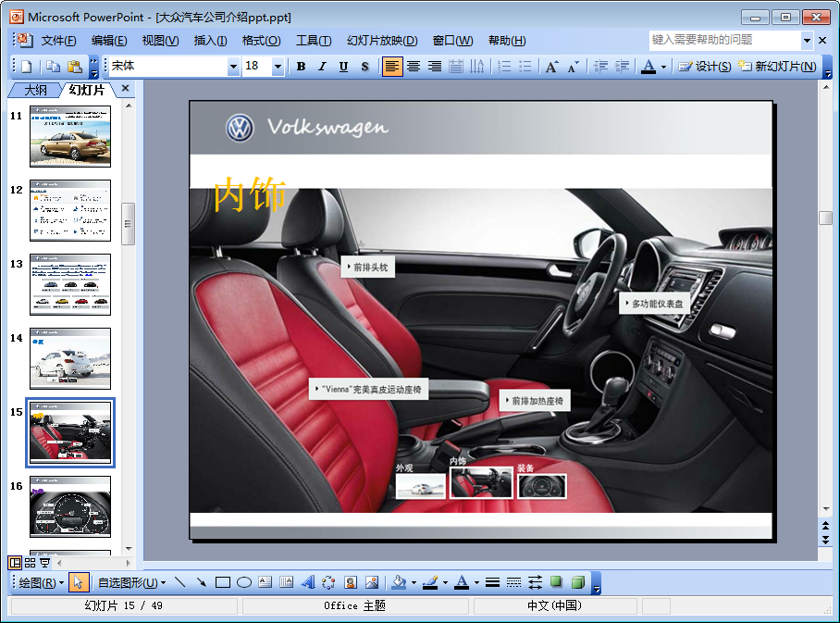This screenshot has height=623, width=840.
Task: Switch to the 大纲 outline tab
Action: coord(35,90)
